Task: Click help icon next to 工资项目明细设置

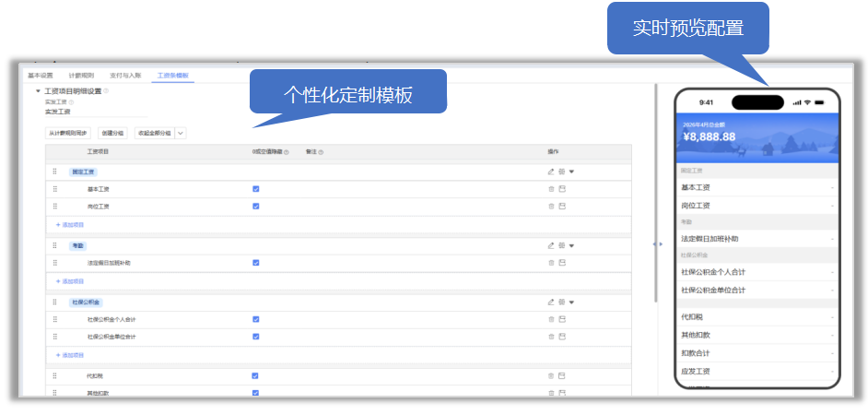Action: (x=106, y=91)
